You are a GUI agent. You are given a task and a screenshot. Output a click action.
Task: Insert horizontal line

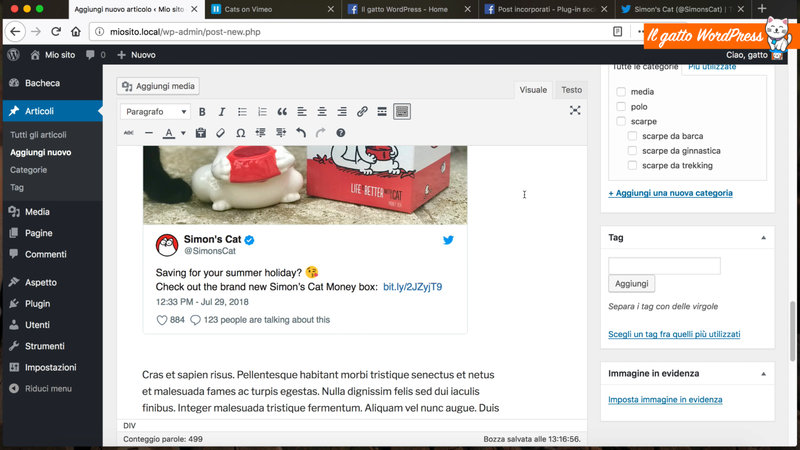[148, 133]
